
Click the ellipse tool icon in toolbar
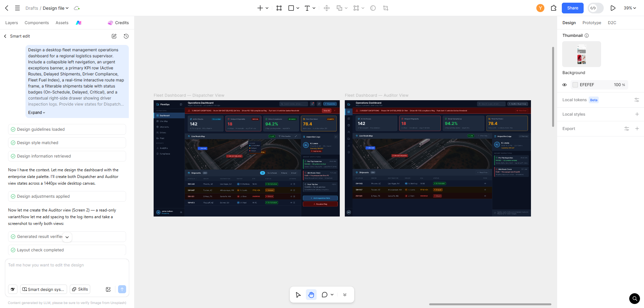tap(373, 8)
